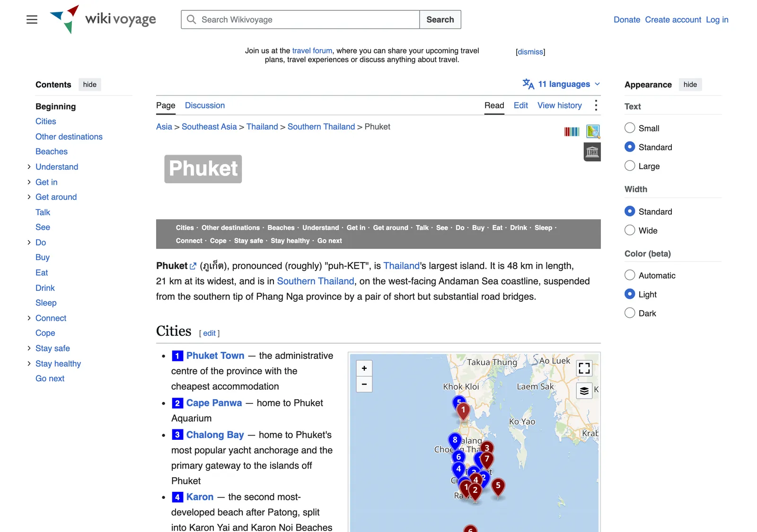Open the 11 languages dropdown

tap(562, 84)
